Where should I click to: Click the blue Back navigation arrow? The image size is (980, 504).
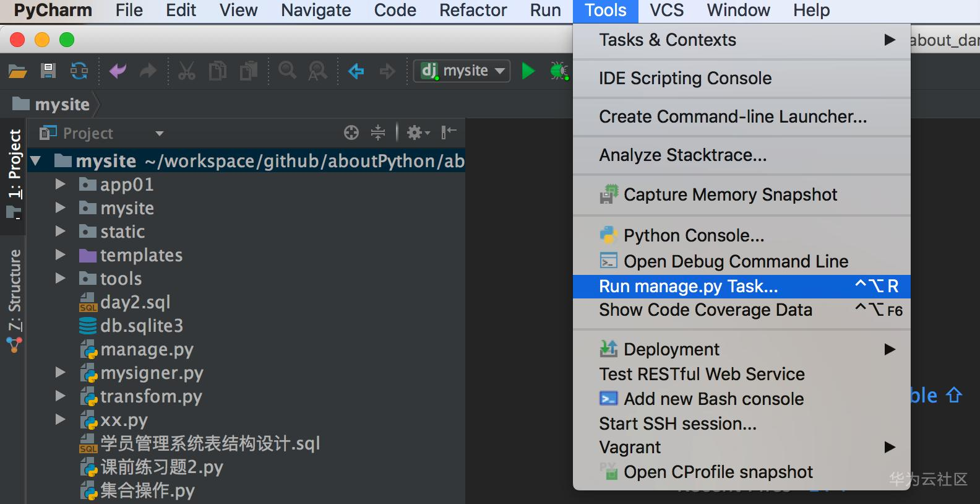[x=356, y=71]
